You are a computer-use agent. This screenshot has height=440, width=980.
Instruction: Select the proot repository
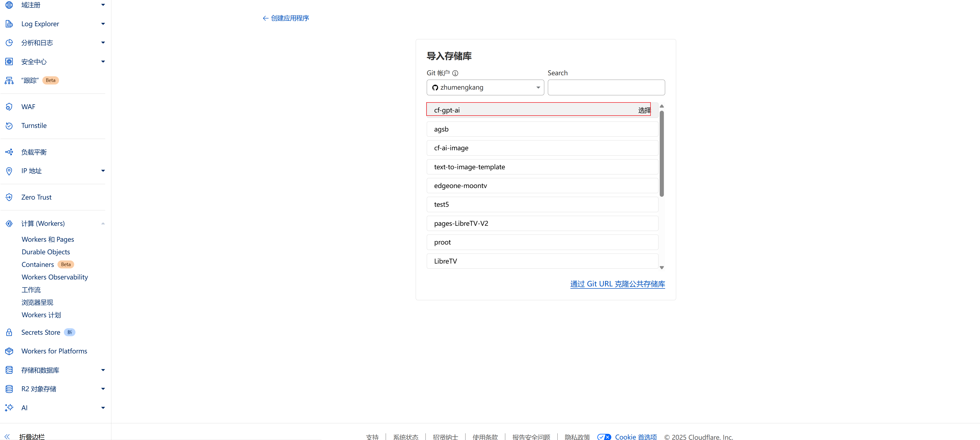(542, 242)
